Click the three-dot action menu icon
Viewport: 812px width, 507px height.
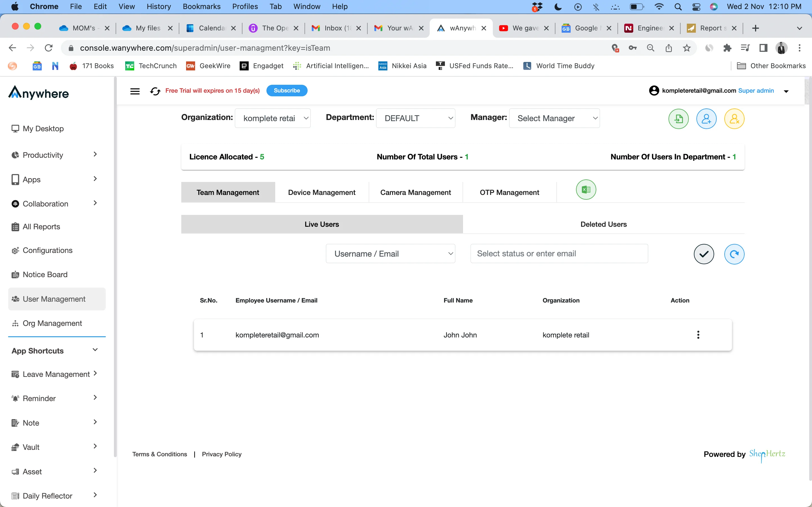click(698, 334)
